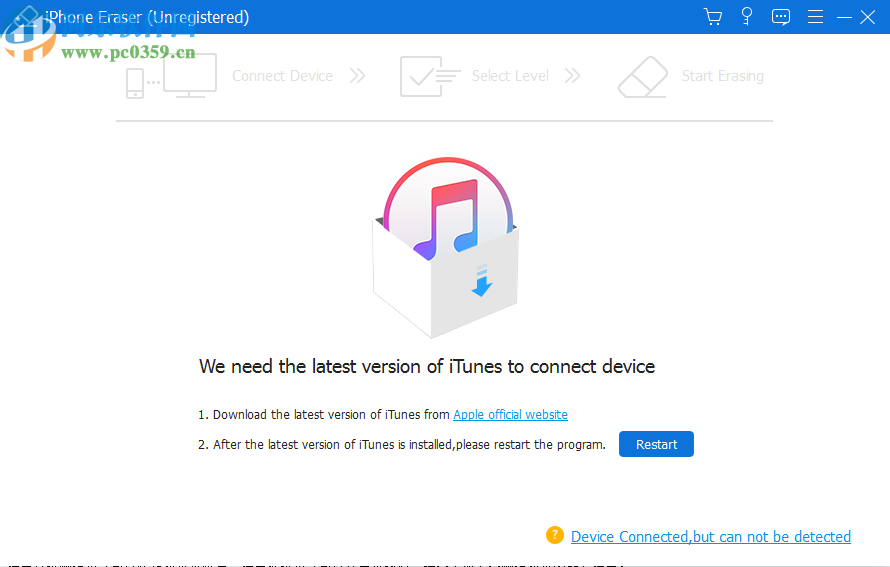
Task: Click the 'We need the latest version' heading
Action: click(427, 366)
